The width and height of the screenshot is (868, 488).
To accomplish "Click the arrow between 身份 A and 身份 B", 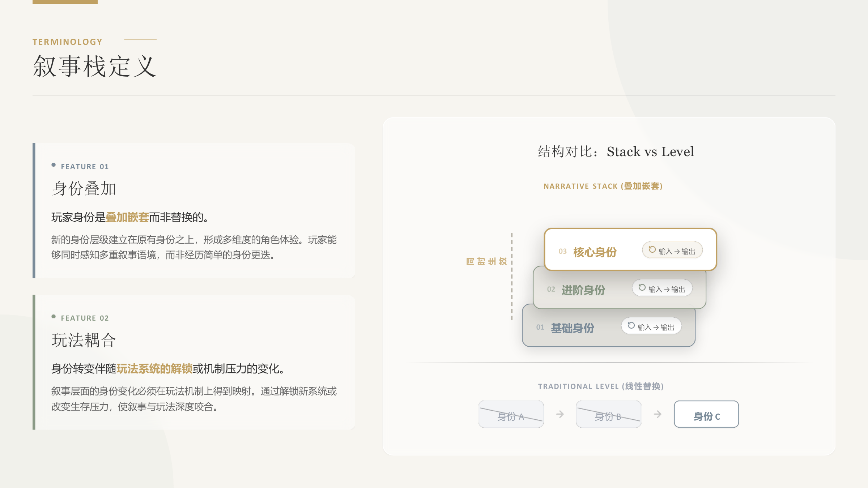I will coord(560,414).
